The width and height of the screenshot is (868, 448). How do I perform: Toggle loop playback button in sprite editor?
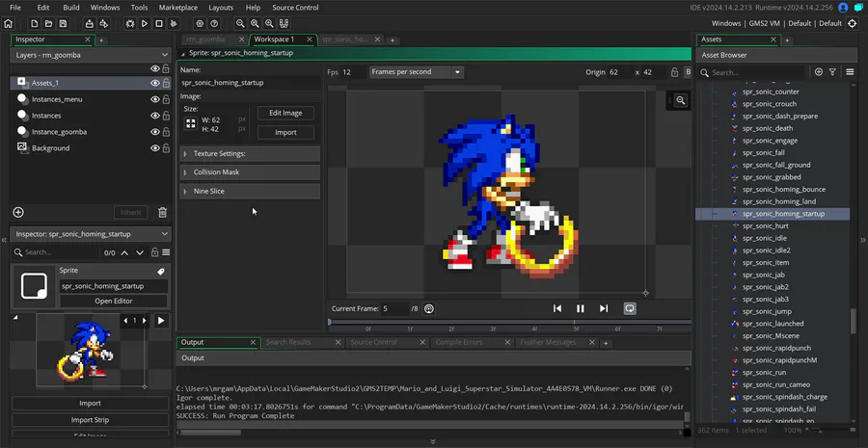630,308
